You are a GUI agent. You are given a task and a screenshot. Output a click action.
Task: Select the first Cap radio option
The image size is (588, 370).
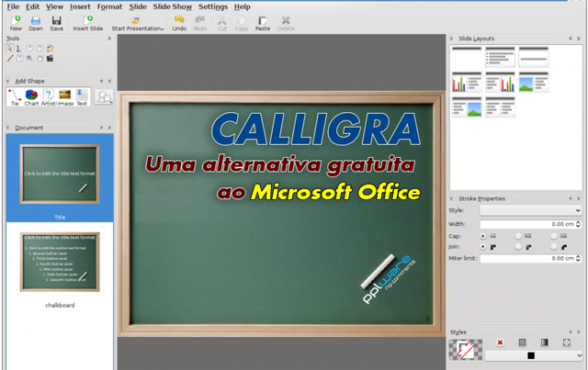pos(483,236)
